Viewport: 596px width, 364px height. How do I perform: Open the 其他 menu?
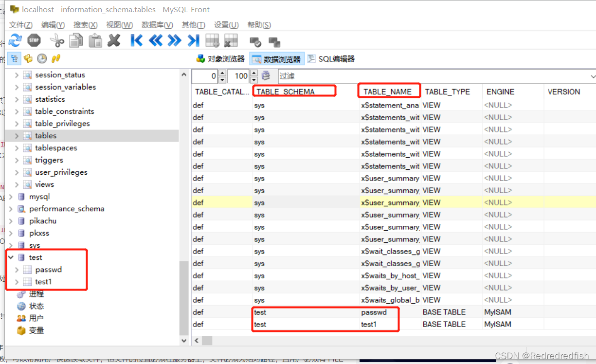[x=193, y=25]
